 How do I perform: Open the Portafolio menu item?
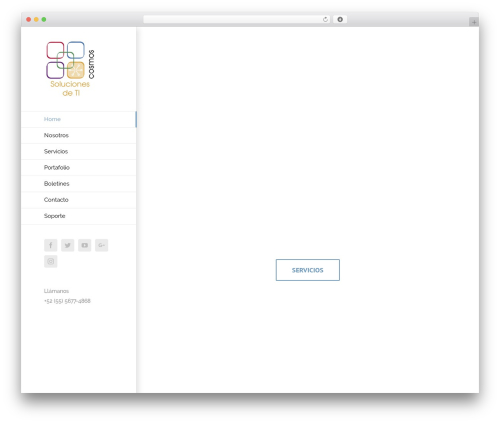[x=79, y=167]
